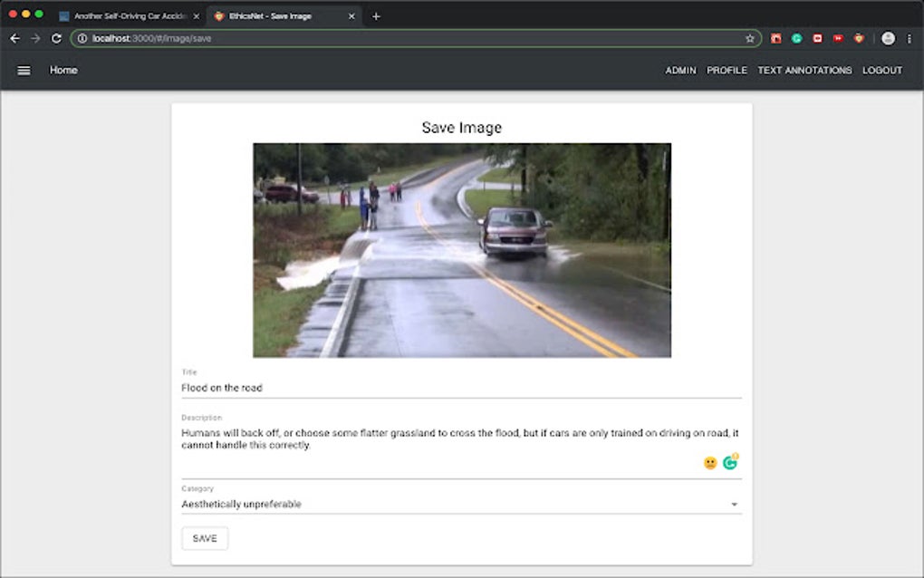The height and width of the screenshot is (578, 924).
Task: Click the emoji face icon below the description
Action: 709,462
